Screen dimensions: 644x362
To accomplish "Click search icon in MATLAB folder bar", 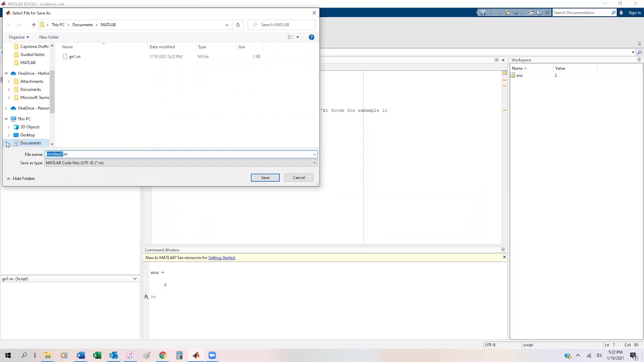I will click(x=639, y=52).
